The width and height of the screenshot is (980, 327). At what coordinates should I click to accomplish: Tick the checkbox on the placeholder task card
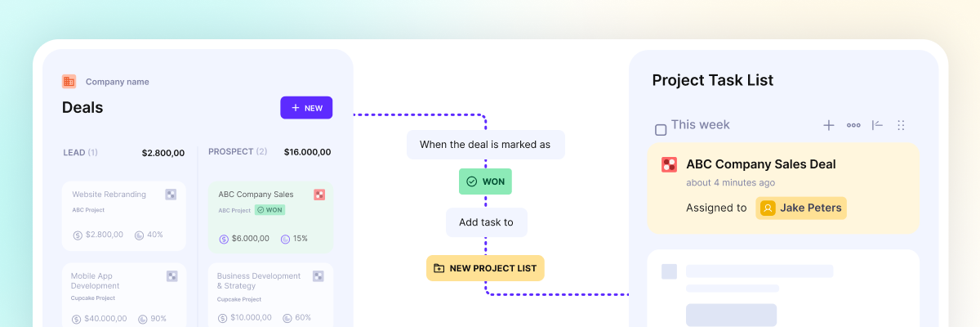pyautogui.click(x=669, y=271)
